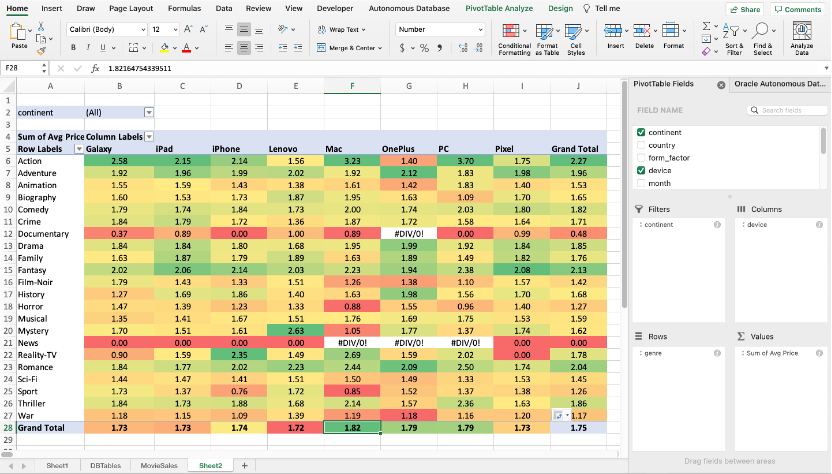Select column header F
The width and height of the screenshot is (832, 474).
coord(352,86)
